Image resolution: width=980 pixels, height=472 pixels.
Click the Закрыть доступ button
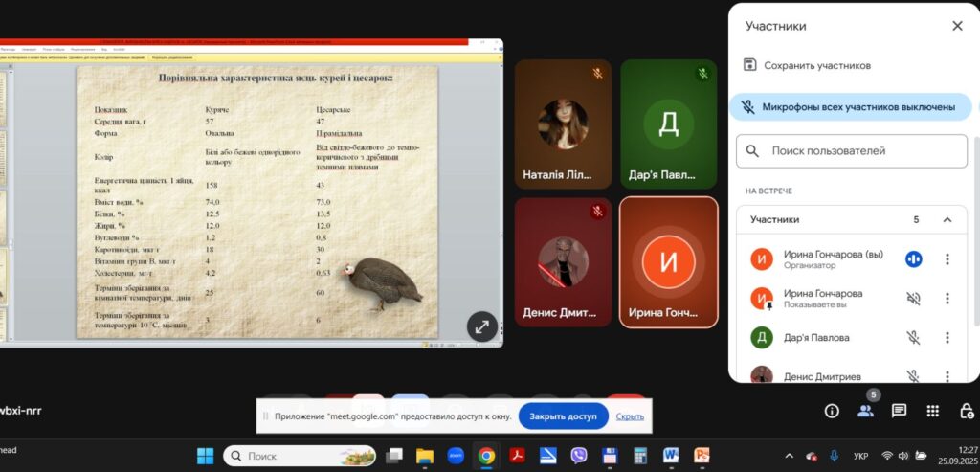[564, 416]
